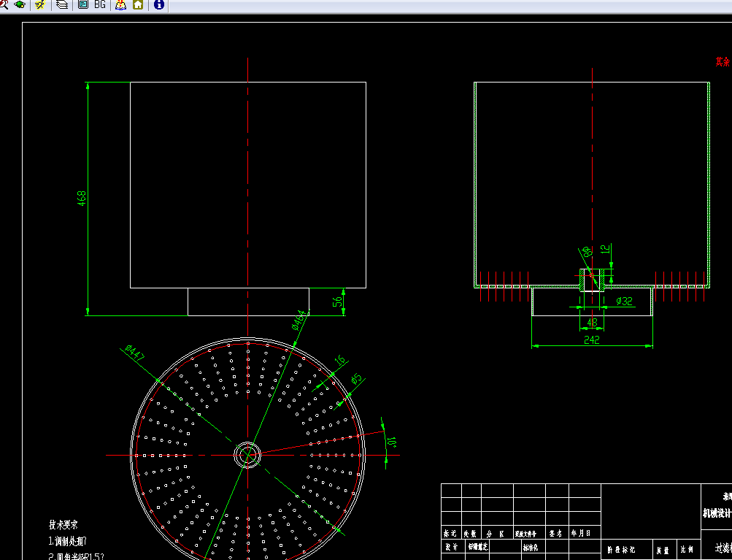
Task: Select the 56 dimension text
Action: click(x=337, y=302)
